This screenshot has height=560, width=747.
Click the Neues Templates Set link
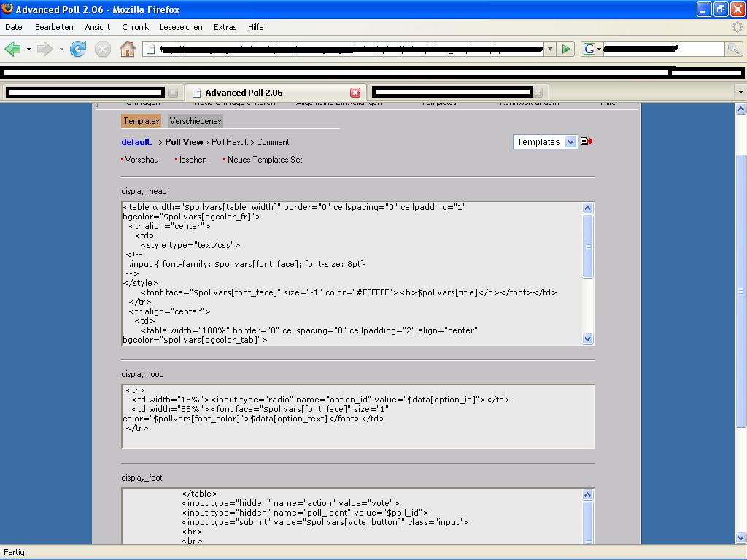pos(264,160)
